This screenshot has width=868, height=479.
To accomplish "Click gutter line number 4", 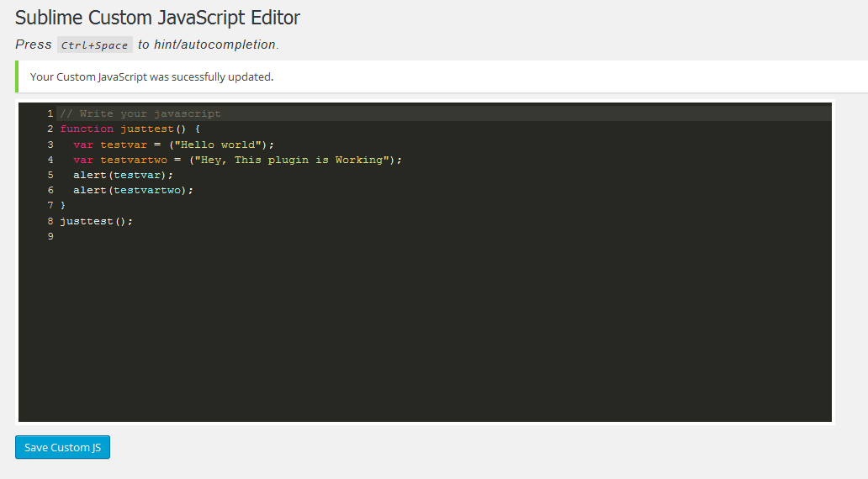I will [50, 160].
